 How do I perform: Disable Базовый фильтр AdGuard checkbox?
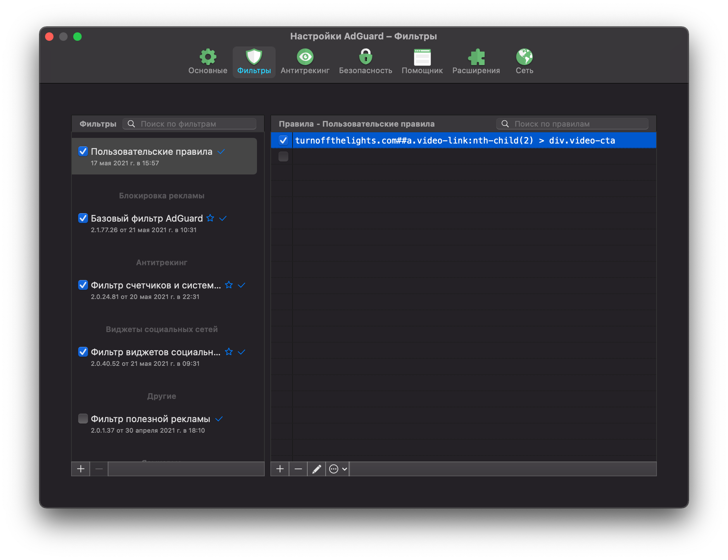pyautogui.click(x=83, y=218)
